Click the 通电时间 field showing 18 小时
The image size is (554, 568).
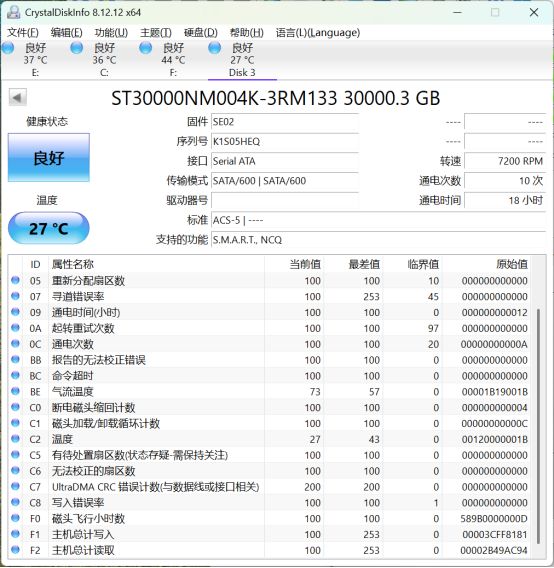[x=505, y=200]
